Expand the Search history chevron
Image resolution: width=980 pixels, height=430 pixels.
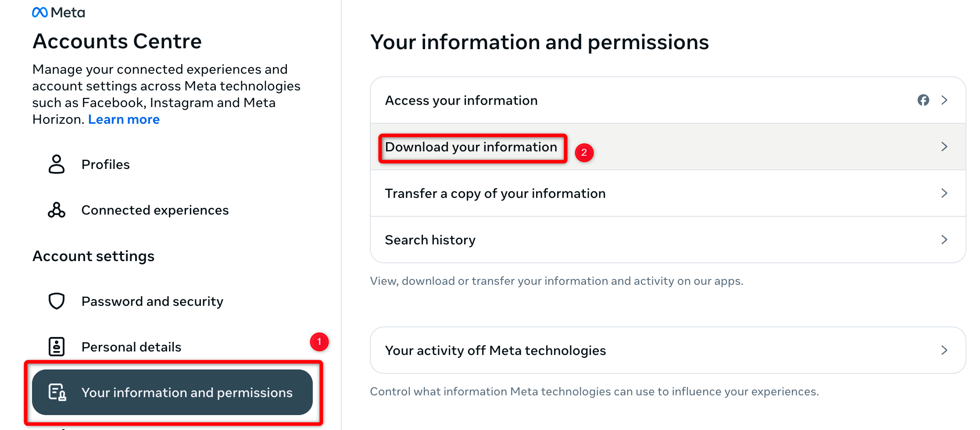944,240
